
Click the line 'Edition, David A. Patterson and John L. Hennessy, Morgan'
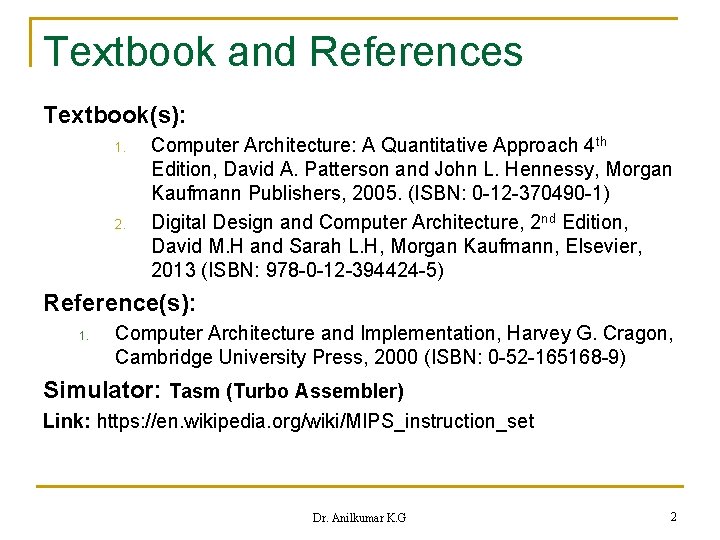click(x=411, y=169)
